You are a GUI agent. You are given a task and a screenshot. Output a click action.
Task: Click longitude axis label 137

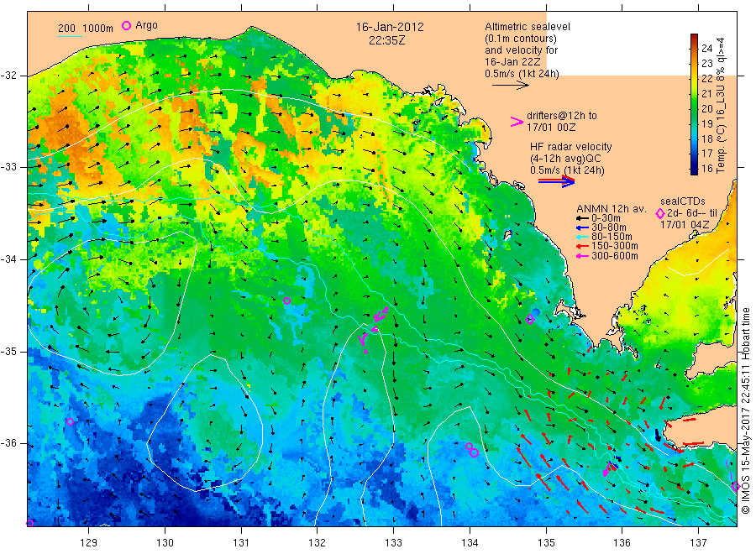pos(698,542)
